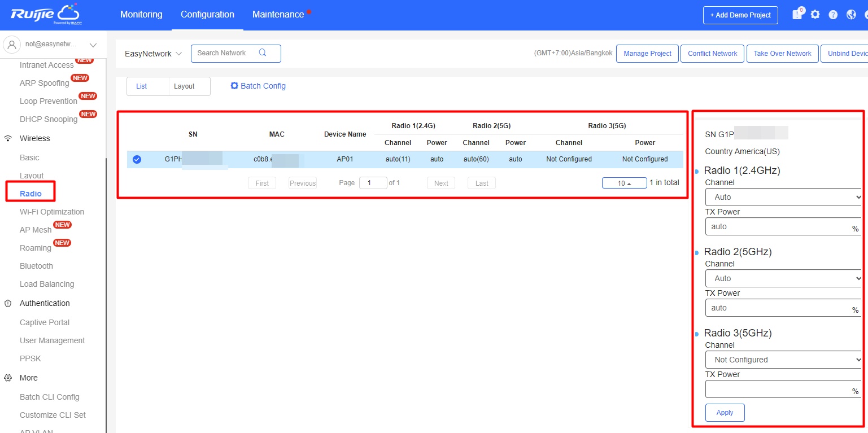Open Roaming in the sidebar
Screen dimensions: 868x433
pyautogui.click(x=36, y=248)
